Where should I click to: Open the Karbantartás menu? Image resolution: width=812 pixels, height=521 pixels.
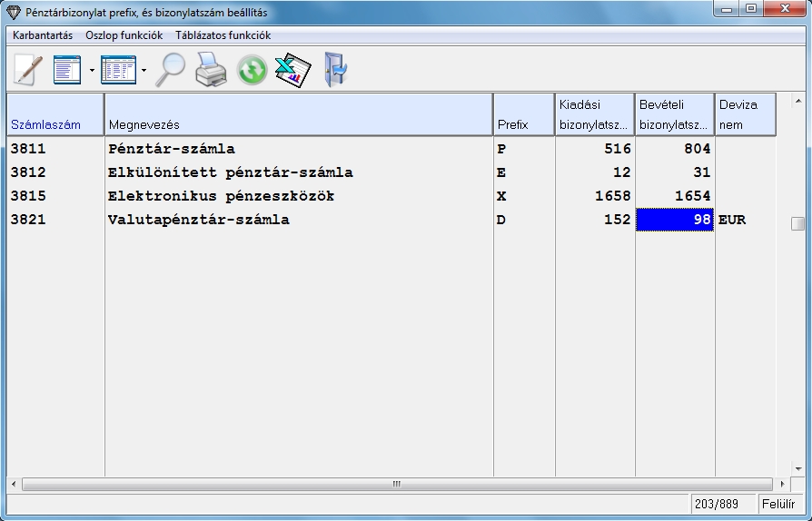(43, 35)
